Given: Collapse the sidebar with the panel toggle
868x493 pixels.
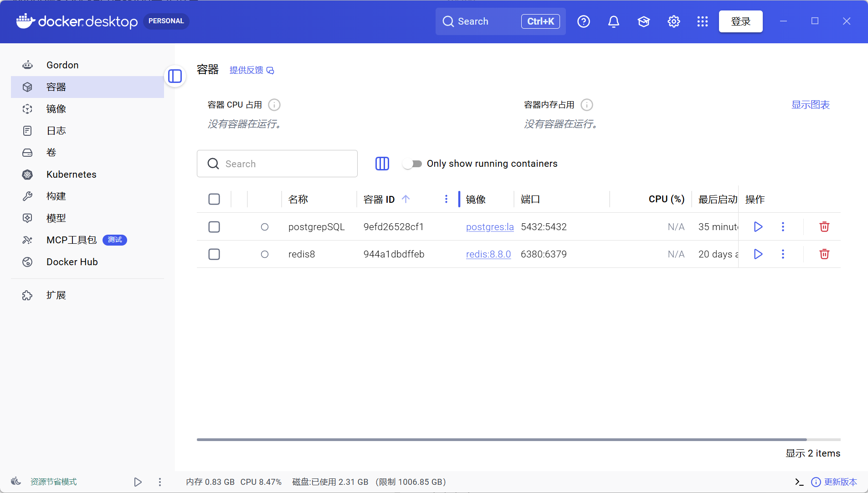Looking at the screenshot, I should coord(175,76).
